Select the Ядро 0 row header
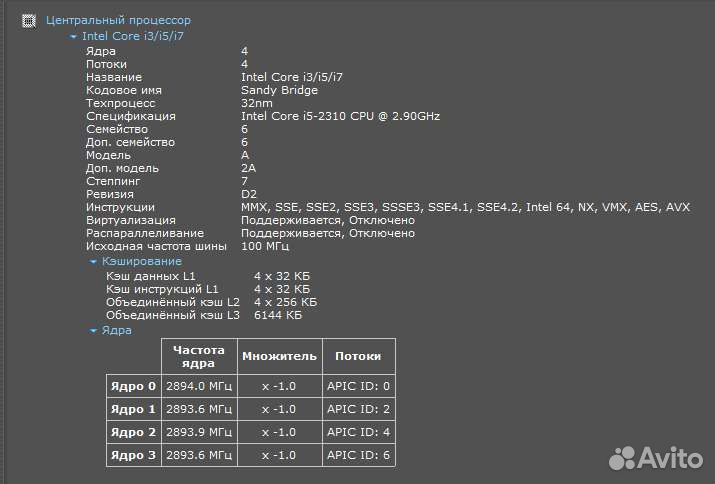This screenshot has width=715, height=484. point(134,386)
